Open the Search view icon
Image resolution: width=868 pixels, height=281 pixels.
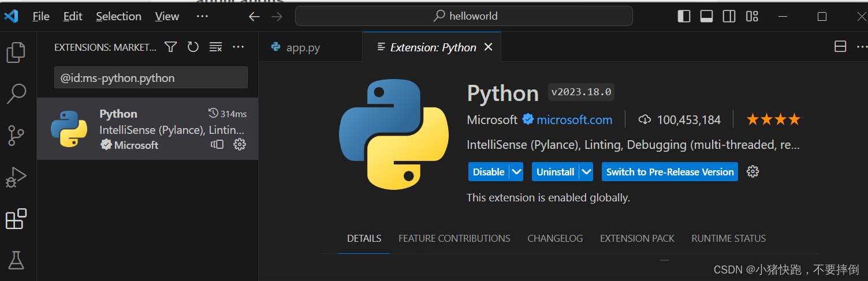[x=16, y=93]
